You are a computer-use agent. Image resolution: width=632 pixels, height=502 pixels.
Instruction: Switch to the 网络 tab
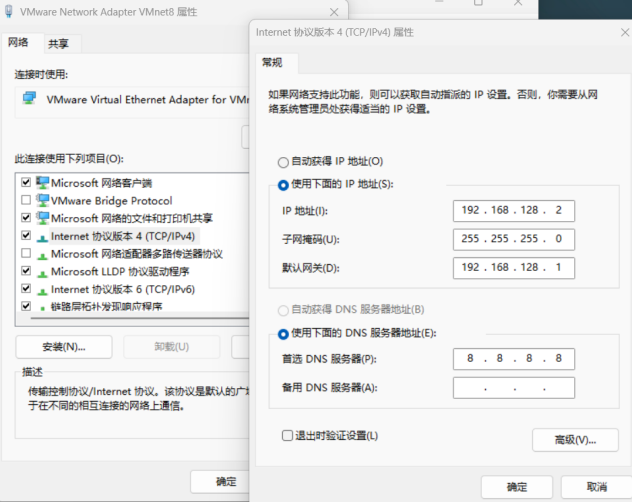[19, 42]
